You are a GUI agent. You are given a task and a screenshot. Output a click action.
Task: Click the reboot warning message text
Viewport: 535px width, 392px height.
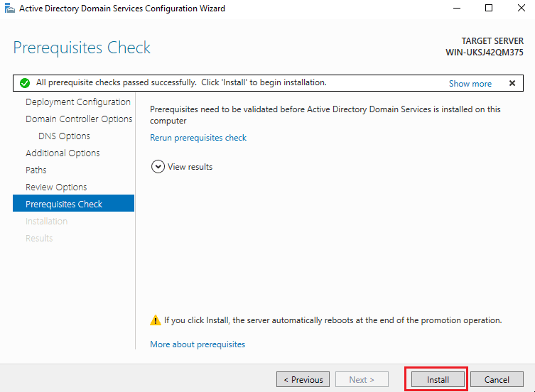coord(333,320)
